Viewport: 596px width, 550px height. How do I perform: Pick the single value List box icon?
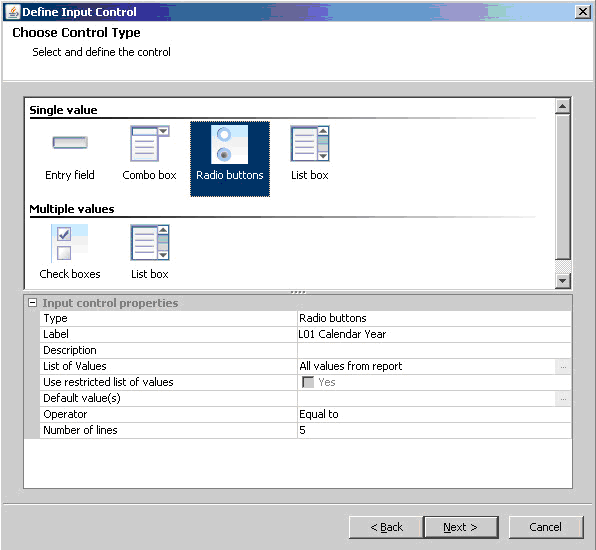pyautogui.click(x=310, y=144)
